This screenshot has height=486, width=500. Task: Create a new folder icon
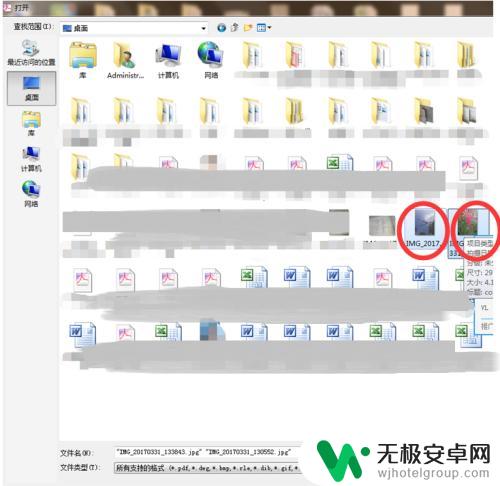(248, 28)
